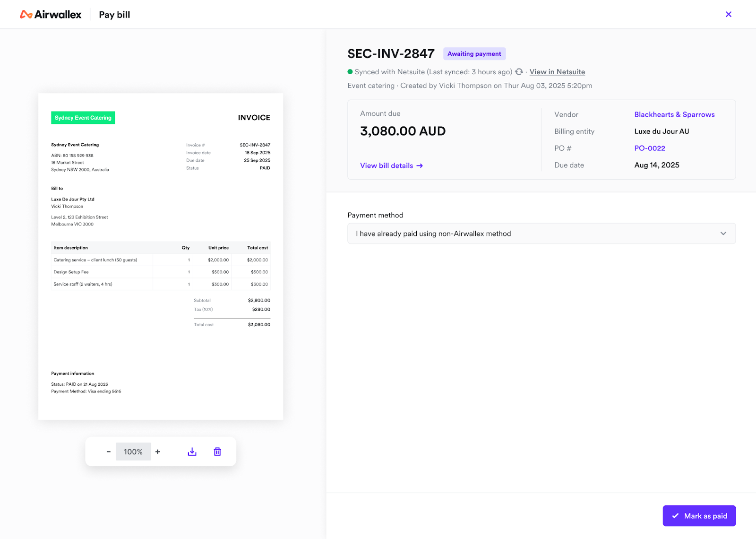This screenshot has width=756, height=539.
Task: Click the invoice preview thumbnail
Action: tap(161, 256)
